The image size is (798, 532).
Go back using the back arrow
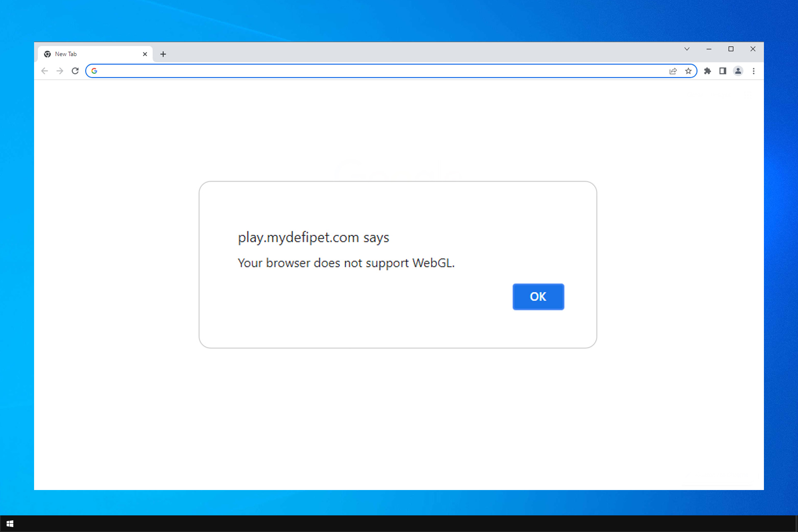pyautogui.click(x=44, y=71)
